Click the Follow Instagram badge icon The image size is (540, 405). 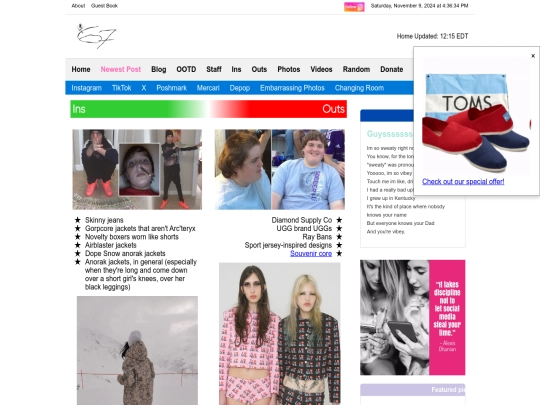[354, 7]
